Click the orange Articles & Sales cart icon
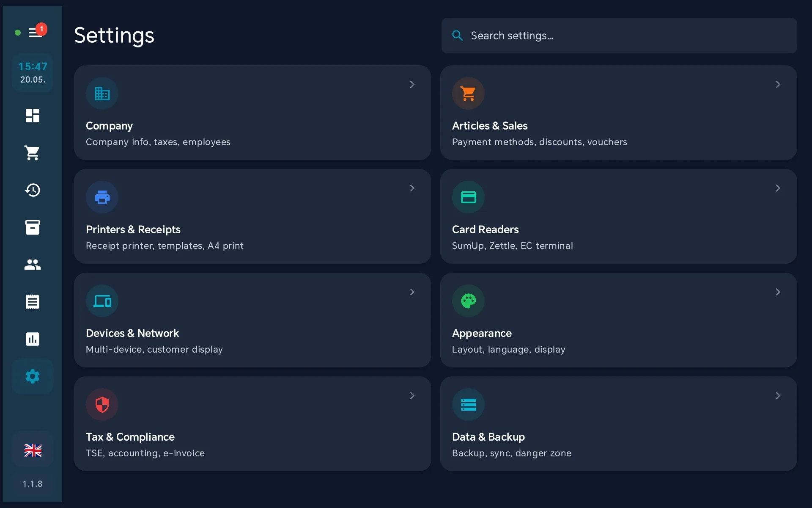 coord(468,93)
